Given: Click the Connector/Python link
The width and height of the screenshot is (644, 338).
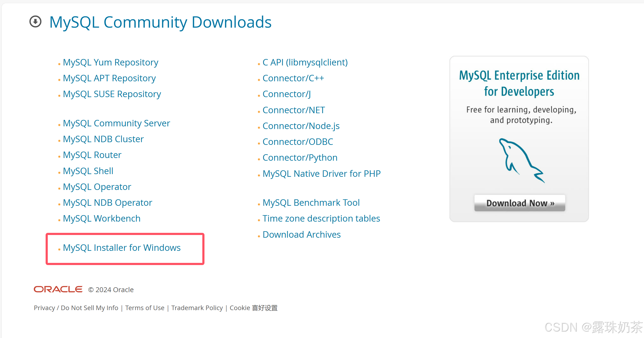Looking at the screenshot, I should tap(300, 158).
